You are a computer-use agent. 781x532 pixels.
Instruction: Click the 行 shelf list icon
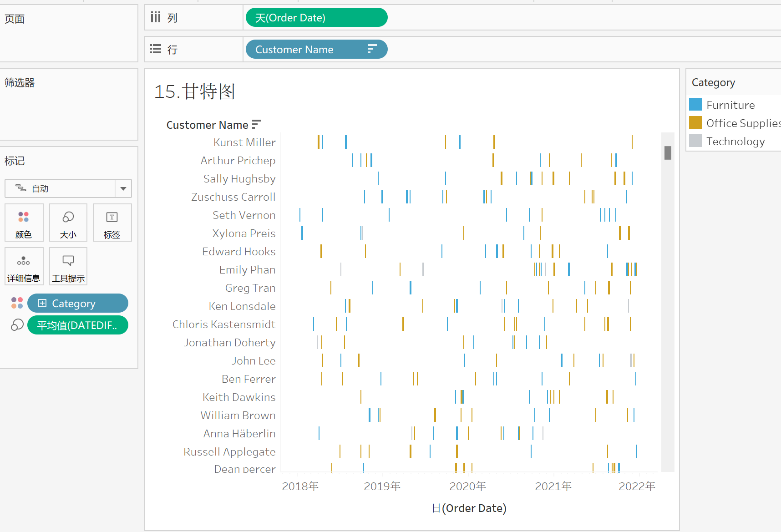click(x=155, y=49)
